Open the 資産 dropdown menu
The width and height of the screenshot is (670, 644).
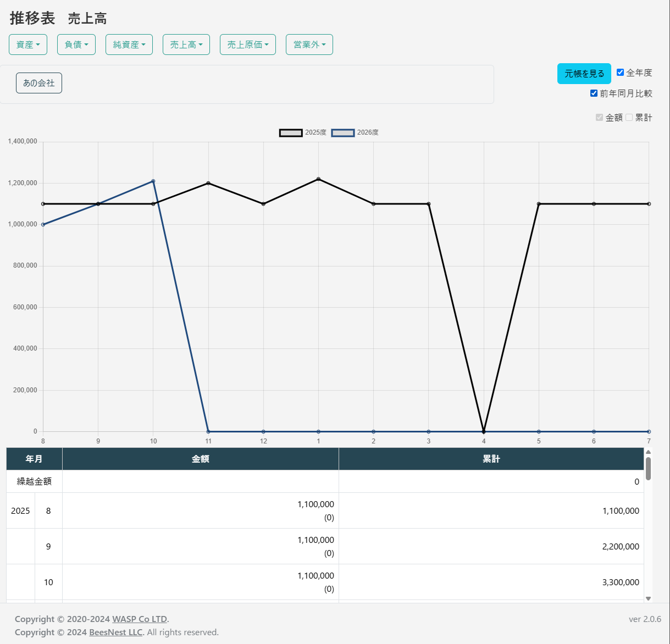pyautogui.click(x=28, y=45)
